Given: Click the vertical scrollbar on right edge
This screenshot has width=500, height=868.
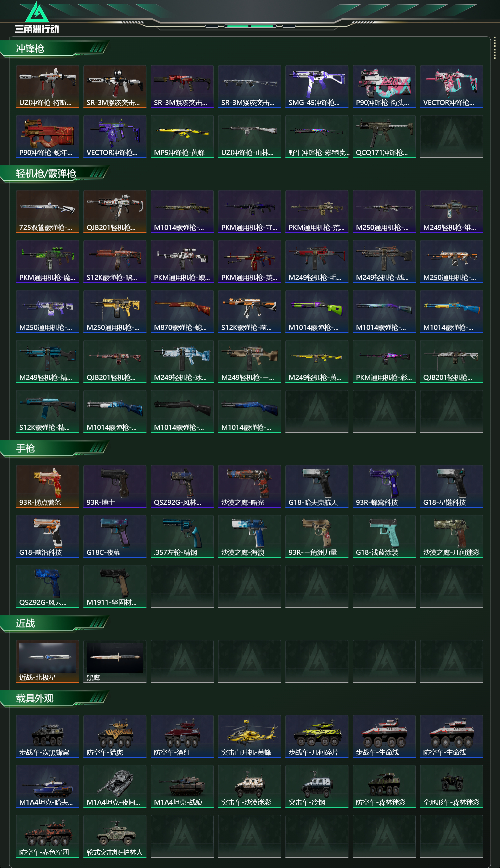Looking at the screenshot, I should tap(495, 48).
